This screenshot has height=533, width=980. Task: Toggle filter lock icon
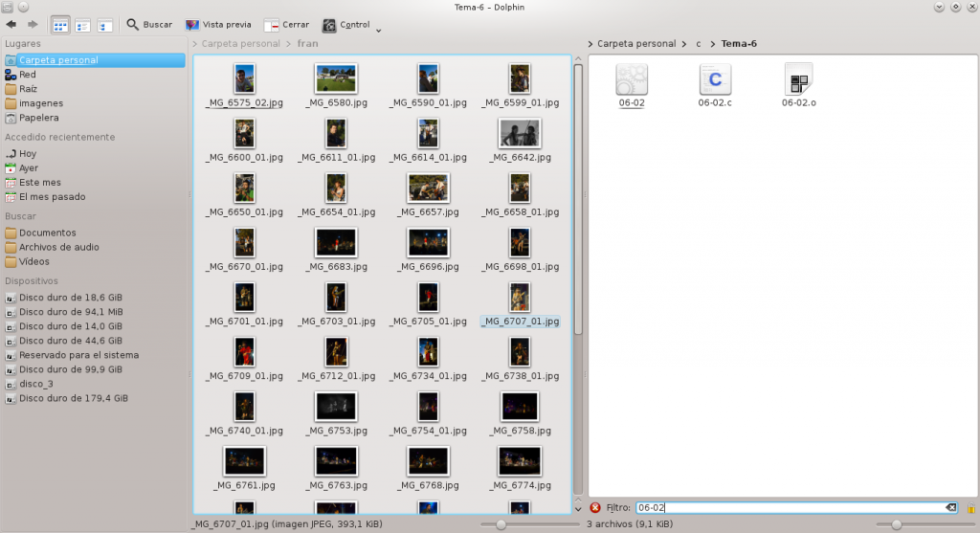pyautogui.click(x=970, y=508)
